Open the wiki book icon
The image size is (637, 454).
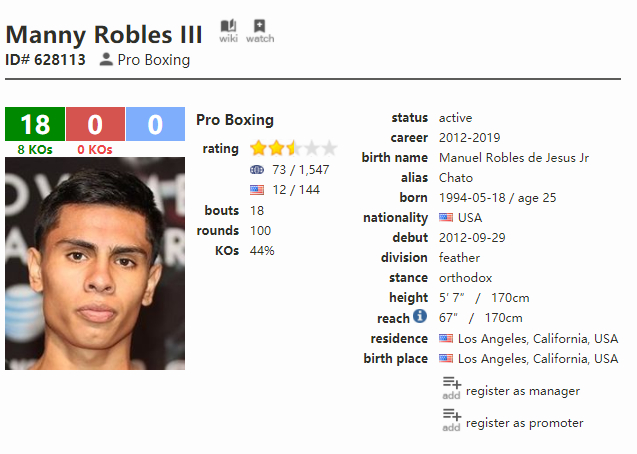[x=229, y=27]
